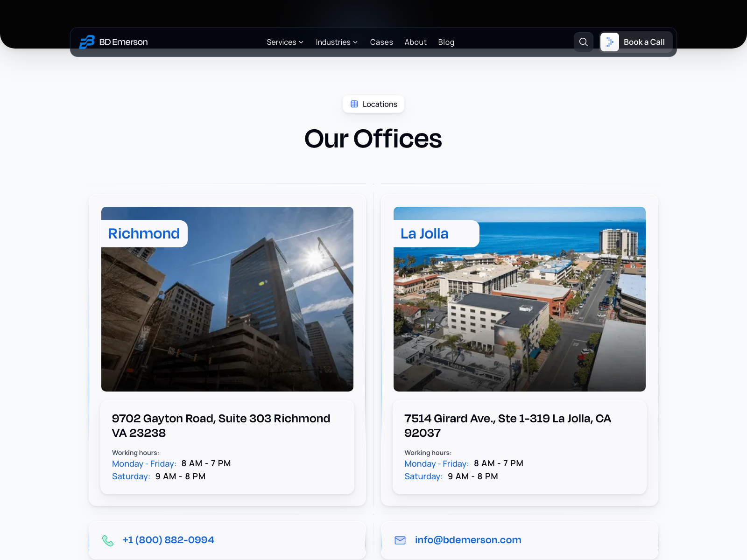Image resolution: width=747 pixels, height=560 pixels.
Task: Click La Jolla's 9 AM - 8 PM hours
Action: 473,476
